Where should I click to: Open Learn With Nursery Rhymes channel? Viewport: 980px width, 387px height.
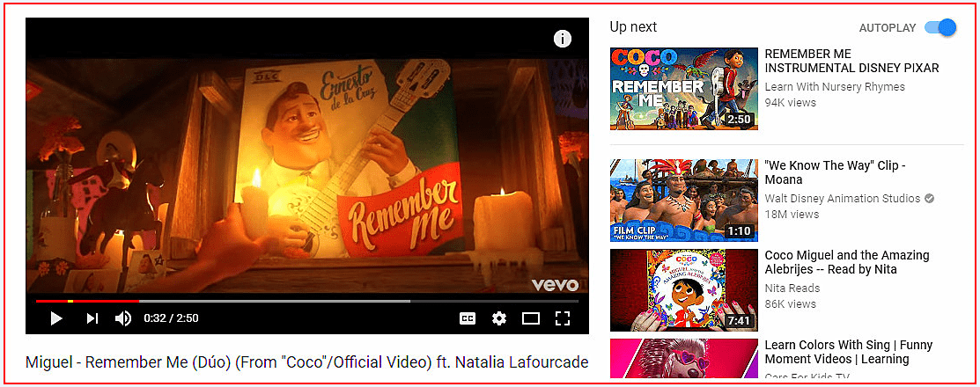(835, 87)
